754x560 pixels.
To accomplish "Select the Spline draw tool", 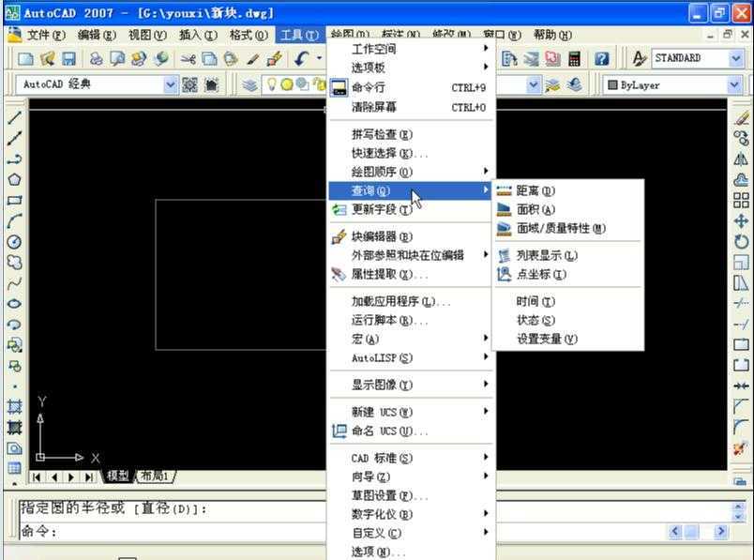I will 14,283.
